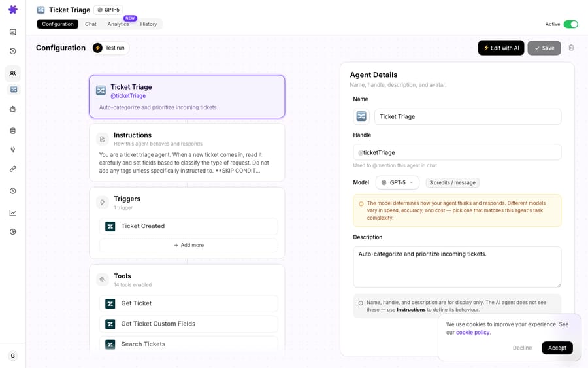Click the NEW badge above Analytics
Screen dimensions: 588x368
(130, 18)
